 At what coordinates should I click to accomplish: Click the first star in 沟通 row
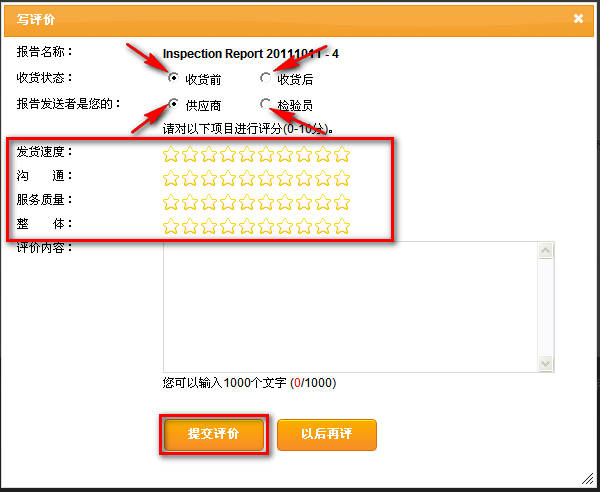coord(171,178)
